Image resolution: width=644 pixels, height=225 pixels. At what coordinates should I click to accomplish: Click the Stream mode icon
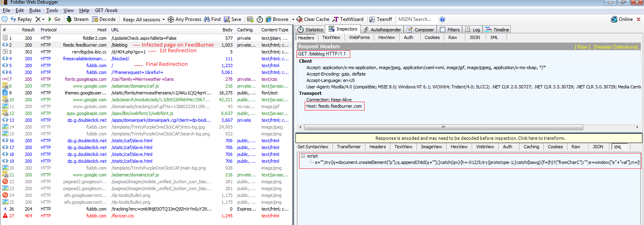(x=69, y=19)
